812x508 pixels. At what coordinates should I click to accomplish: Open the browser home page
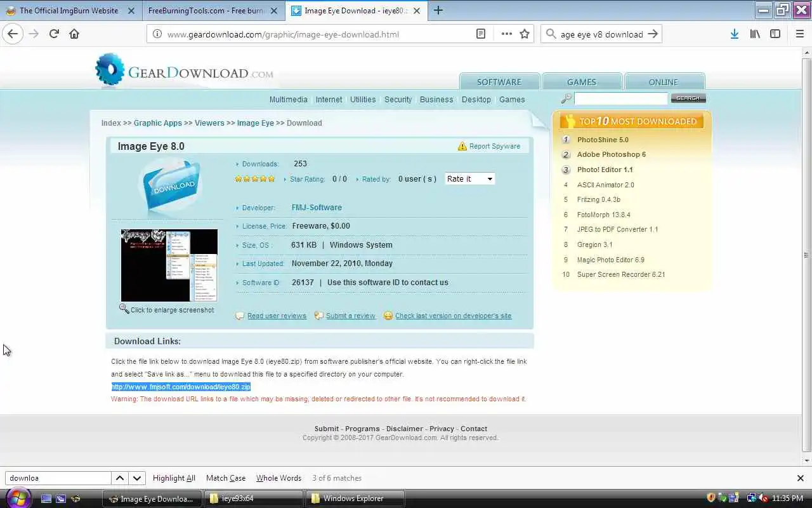point(74,34)
